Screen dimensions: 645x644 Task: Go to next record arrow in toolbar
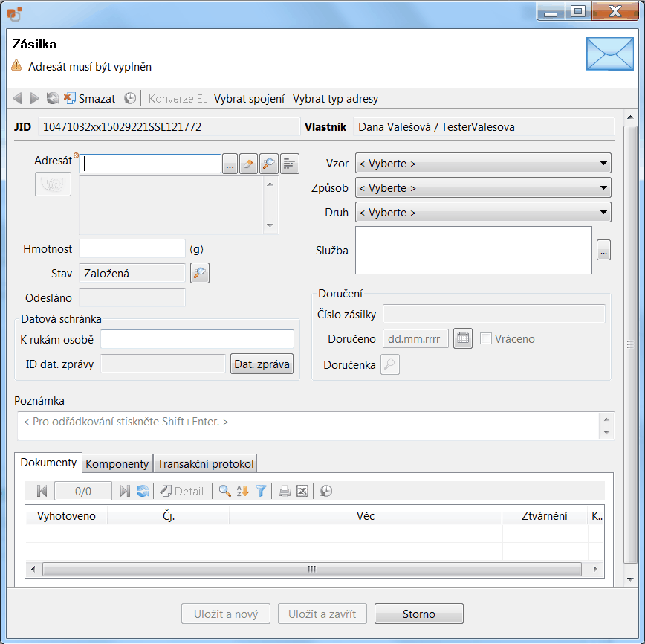pos(34,98)
